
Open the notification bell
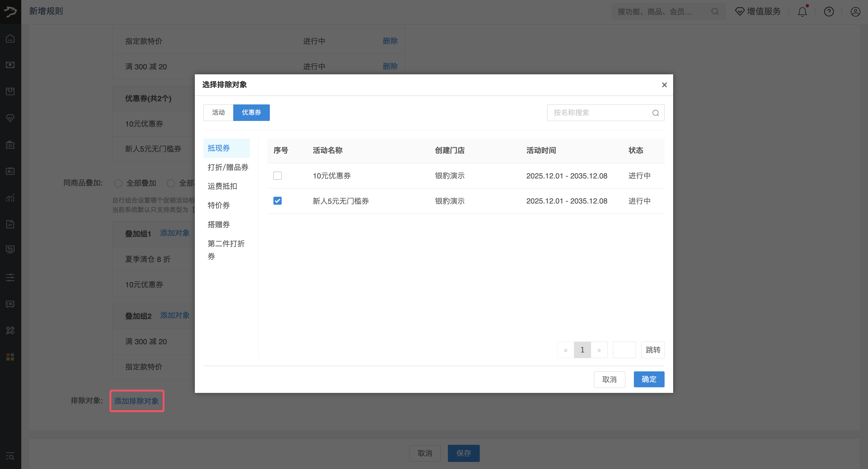pos(802,12)
